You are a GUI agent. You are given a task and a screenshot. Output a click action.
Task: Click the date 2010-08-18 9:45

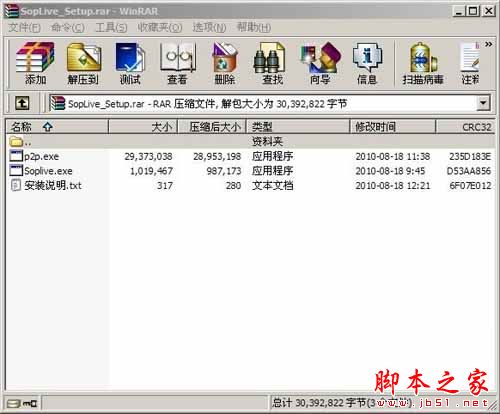point(390,171)
